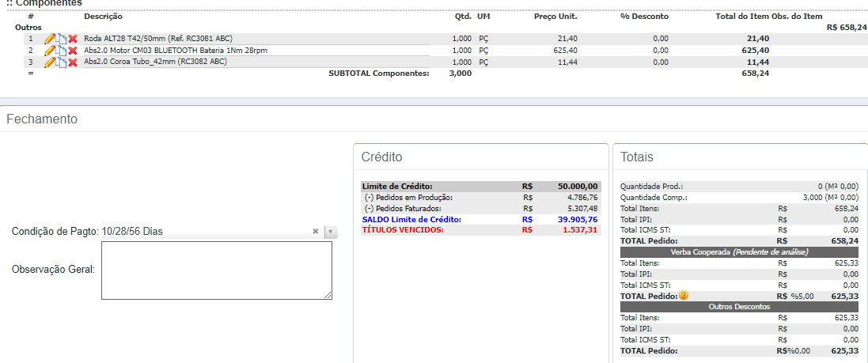This screenshot has width=868, height=363.
Task: Click Pedidos em Produção value 4.786,76
Action: 582,198
